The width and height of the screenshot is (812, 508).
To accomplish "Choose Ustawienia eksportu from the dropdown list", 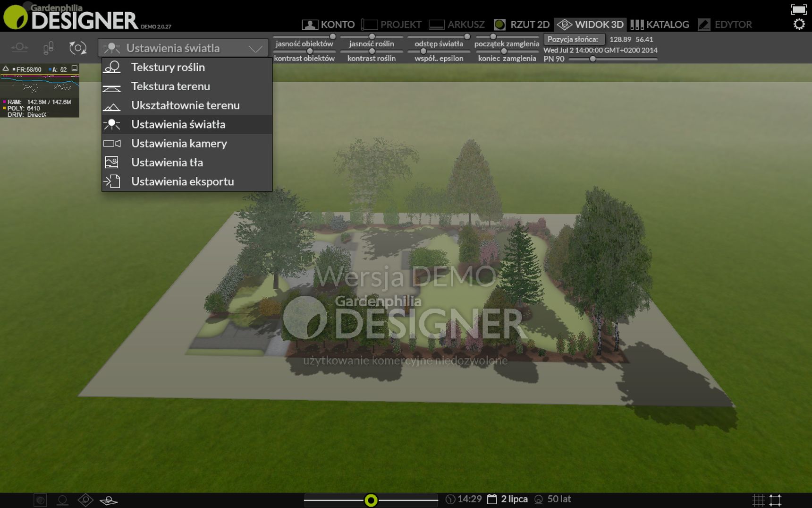I will (187, 181).
